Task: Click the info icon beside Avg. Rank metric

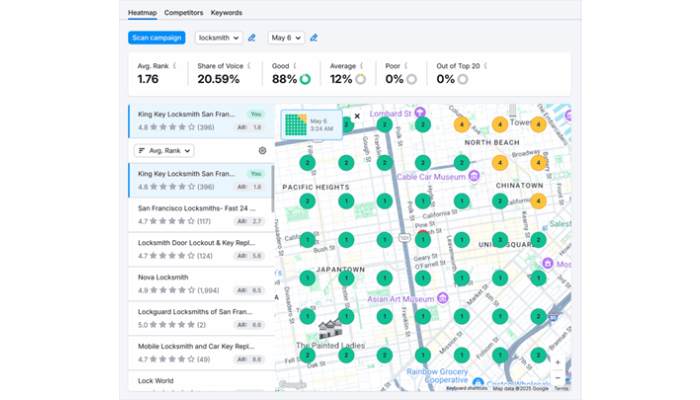Action: [176, 66]
